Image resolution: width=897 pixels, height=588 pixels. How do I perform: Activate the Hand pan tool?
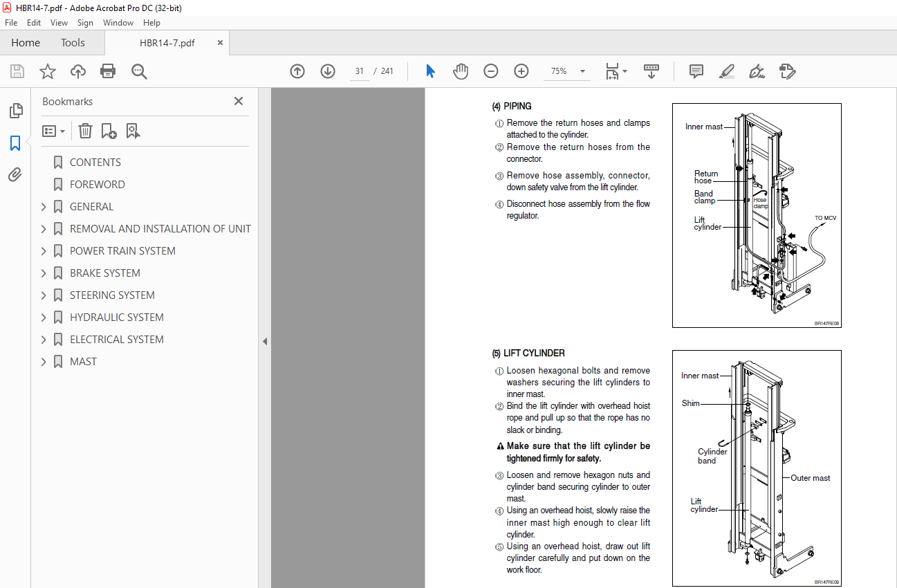(x=461, y=71)
